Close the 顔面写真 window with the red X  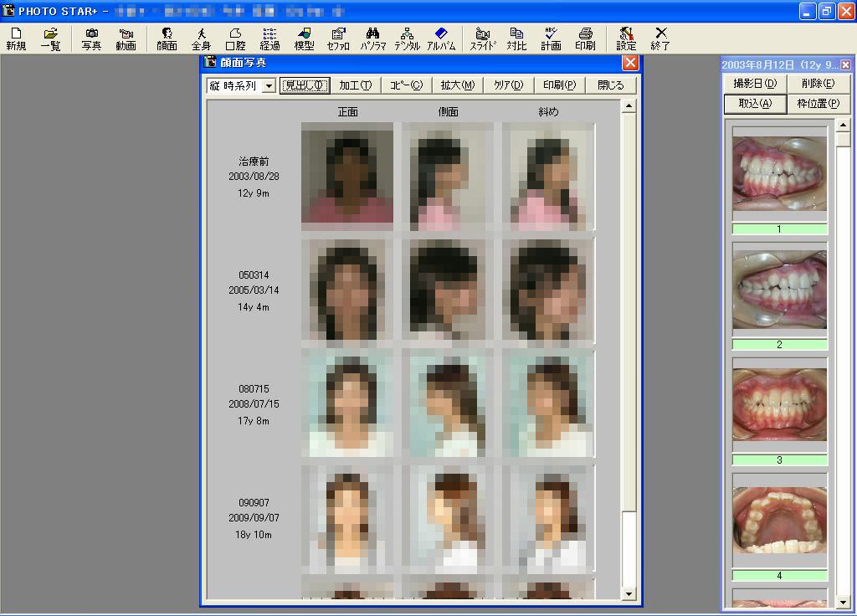click(x=630, y=62)
